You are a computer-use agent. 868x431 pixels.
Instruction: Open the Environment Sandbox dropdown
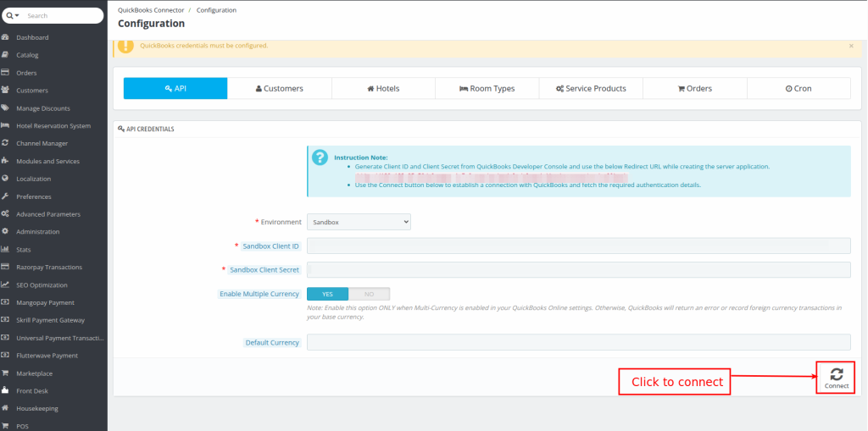pos(359,222)
